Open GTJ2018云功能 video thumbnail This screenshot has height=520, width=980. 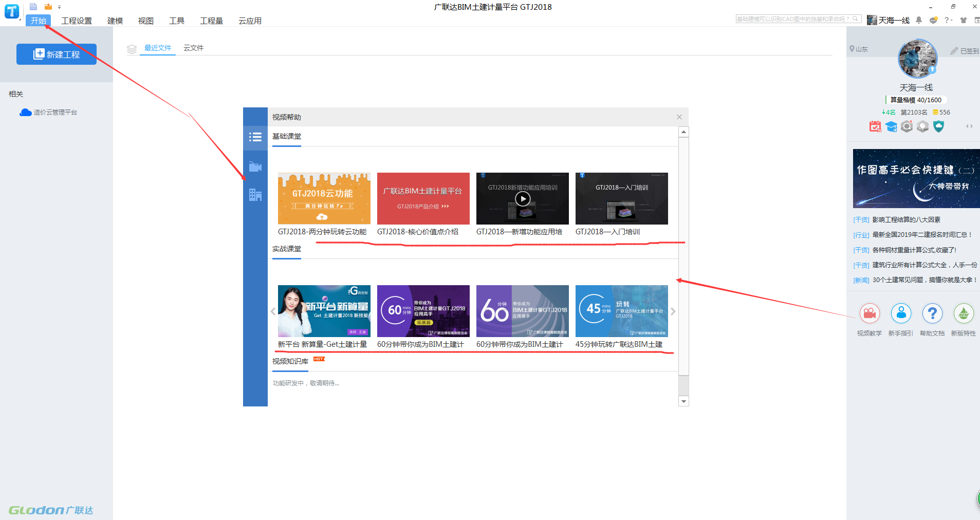coord(324,198)
